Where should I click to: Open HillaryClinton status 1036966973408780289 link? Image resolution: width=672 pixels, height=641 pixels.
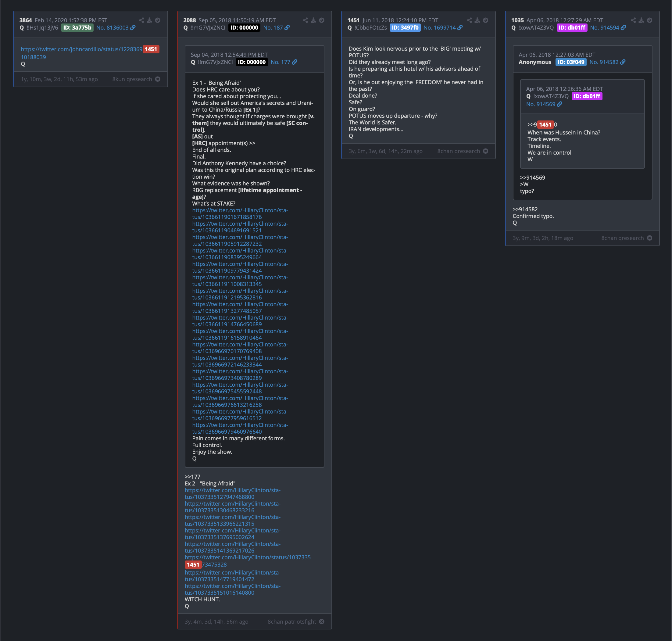pos(240,374)
